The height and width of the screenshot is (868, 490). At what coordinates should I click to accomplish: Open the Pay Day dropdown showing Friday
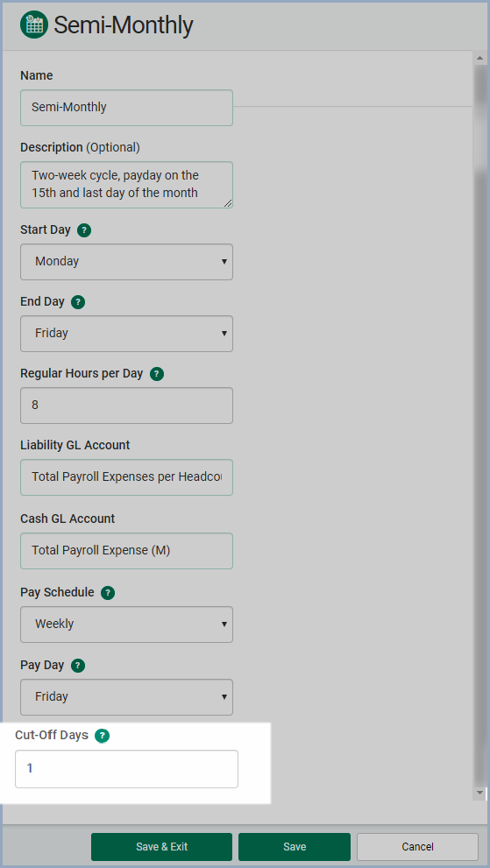coord(126,697)
